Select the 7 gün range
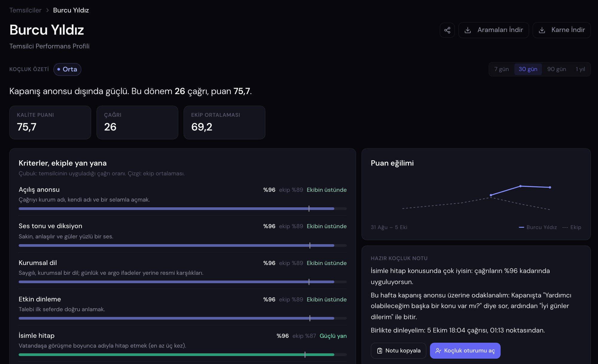The height and width of the screenshot is (364, 598). [501, 69]
